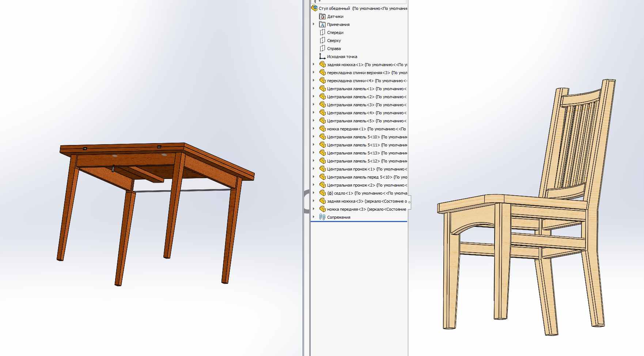Click the Стул обеденный assembly icon
644x356 pixels.
(314, 8)
